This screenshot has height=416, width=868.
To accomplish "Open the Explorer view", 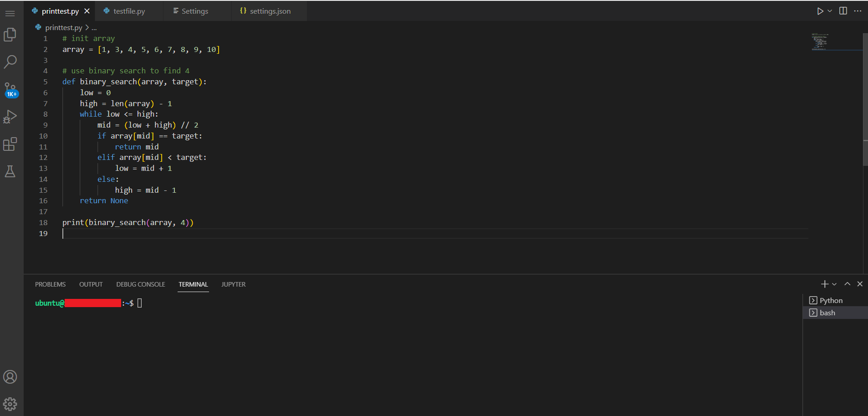I will click(10, 35).
